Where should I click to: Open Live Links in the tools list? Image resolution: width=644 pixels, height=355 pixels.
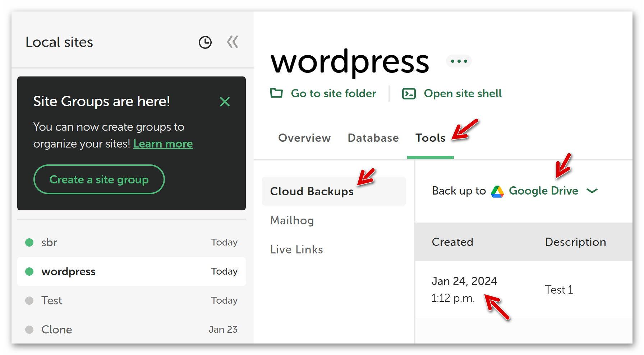click(296, 249)
